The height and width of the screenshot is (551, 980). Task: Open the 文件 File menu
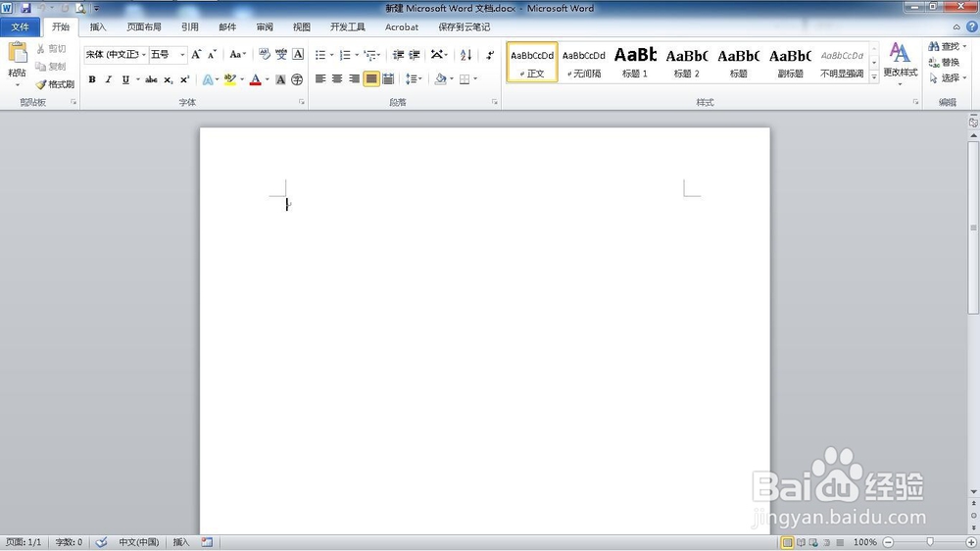(x=20, y=26)
